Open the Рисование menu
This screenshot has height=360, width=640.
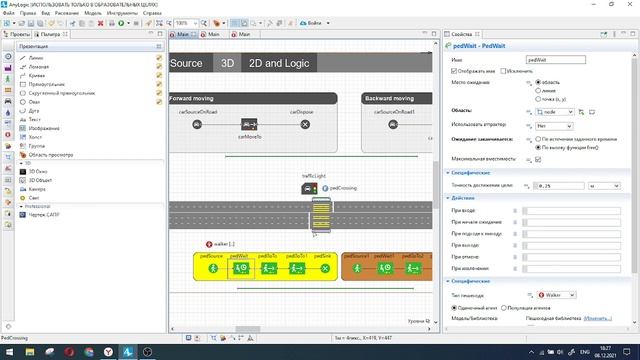click(x=67, y=13)
